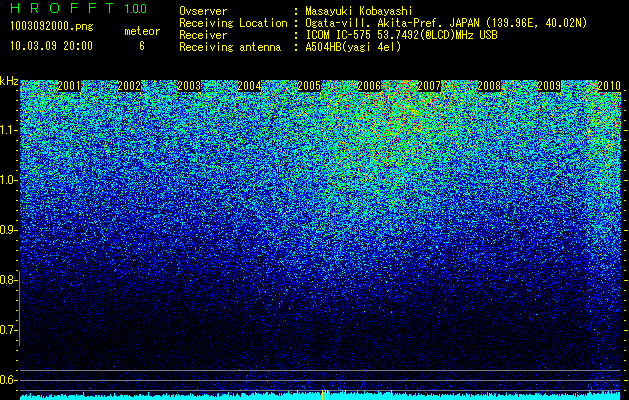Click the 0.8 frequency axis label
This screenshot has width=629, height=400.
(8, 280)
